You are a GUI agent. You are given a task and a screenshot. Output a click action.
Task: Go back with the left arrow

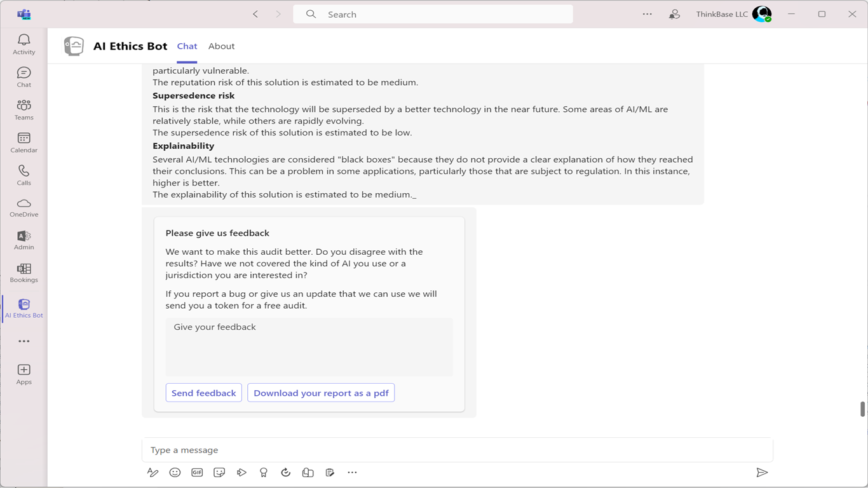pos(255,14)
